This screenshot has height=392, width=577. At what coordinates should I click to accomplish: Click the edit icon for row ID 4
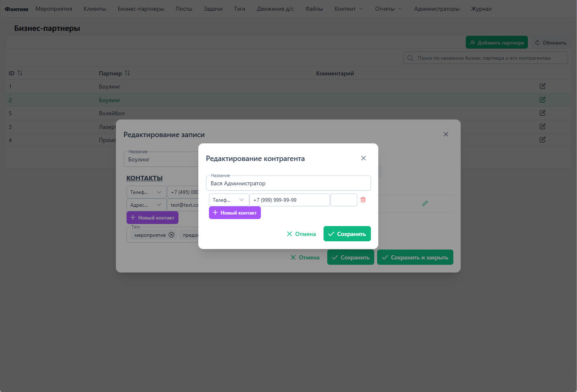click(542, 140)
